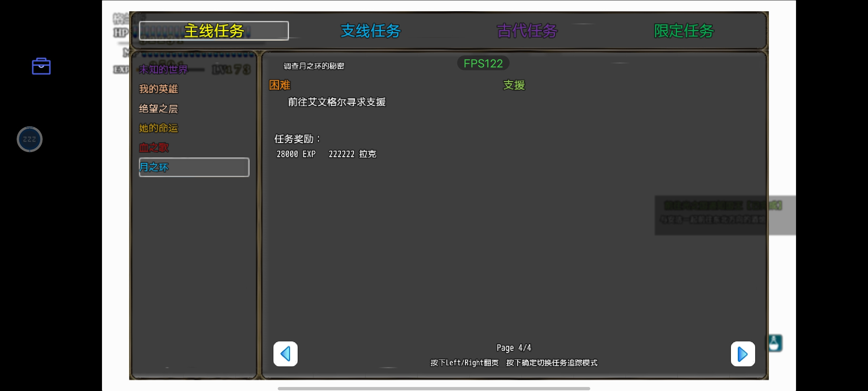Select the 我的英雄 quest chapter
This screenshot has height=391, width=868.
[158, 89]
